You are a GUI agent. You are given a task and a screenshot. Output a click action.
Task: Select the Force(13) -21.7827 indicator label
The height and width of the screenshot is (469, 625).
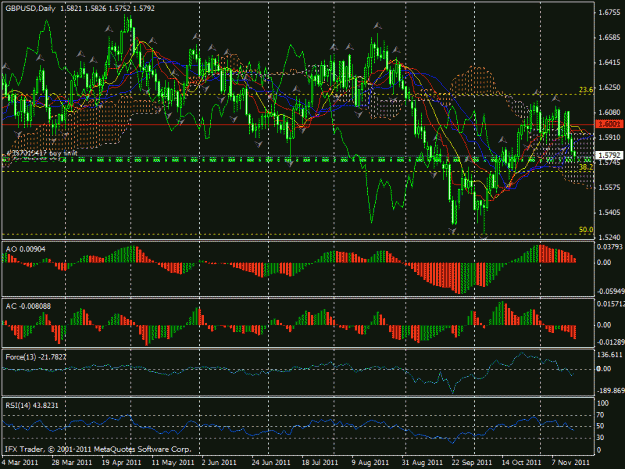click(36, 357)
